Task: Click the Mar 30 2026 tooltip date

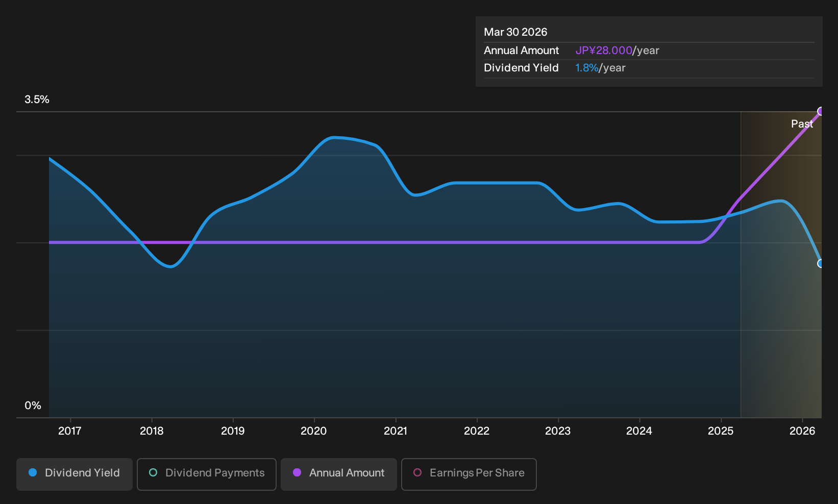Action: 515,32
